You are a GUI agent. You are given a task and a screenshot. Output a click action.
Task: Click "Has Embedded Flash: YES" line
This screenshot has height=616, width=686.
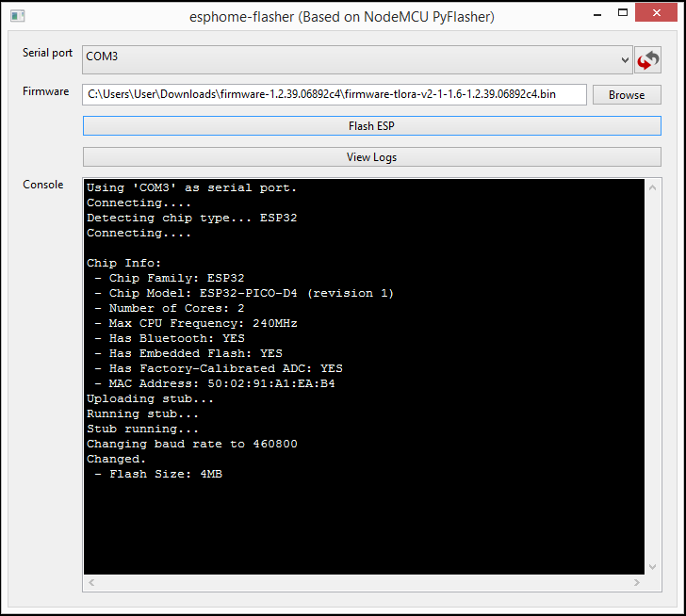[188, 353]
